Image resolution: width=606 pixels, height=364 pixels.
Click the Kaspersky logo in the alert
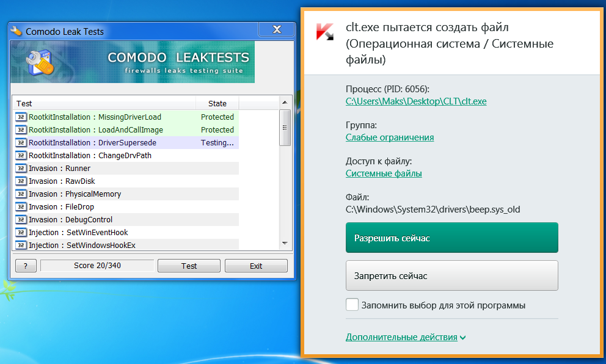[x=324, y=32]
